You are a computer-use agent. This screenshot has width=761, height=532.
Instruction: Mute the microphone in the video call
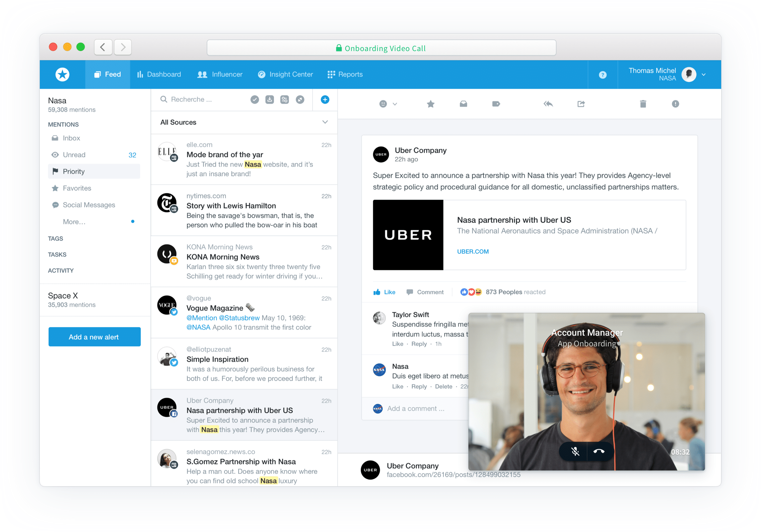coord(575,451)
